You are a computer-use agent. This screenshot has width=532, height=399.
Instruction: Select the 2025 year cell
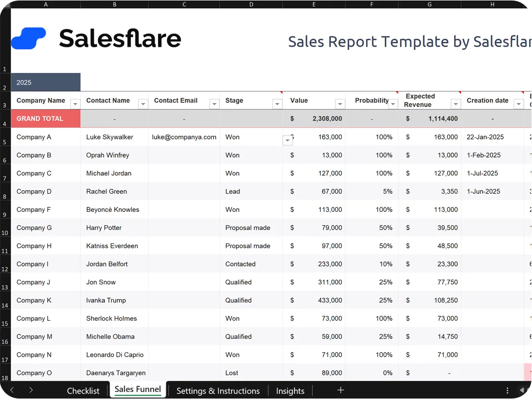click(x=46, y=82)
